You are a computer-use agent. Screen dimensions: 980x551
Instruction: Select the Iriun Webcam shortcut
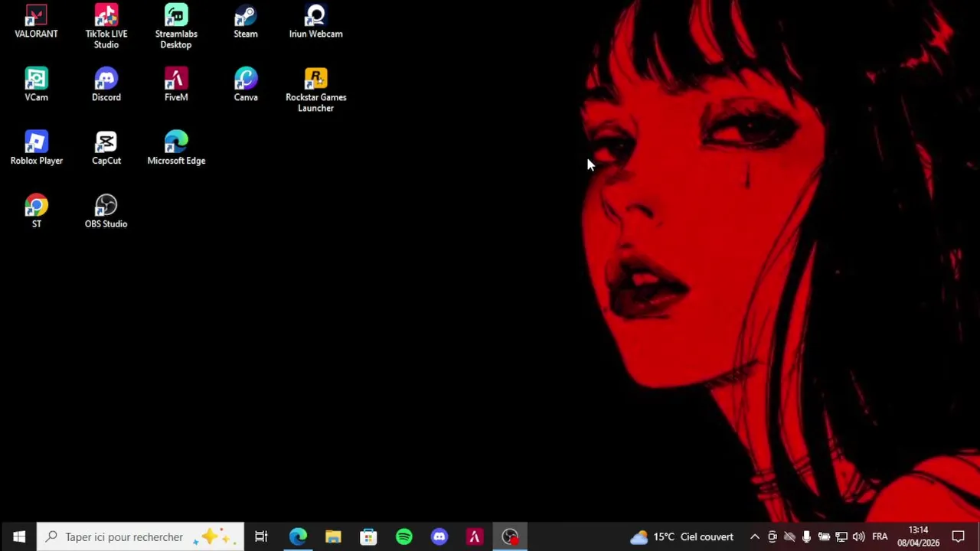point(315,21)
